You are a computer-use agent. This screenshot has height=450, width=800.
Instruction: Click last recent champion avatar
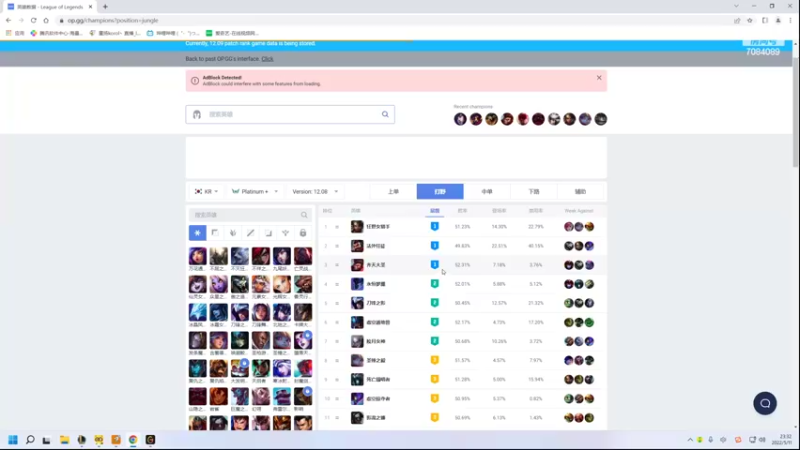pos(601,119)
